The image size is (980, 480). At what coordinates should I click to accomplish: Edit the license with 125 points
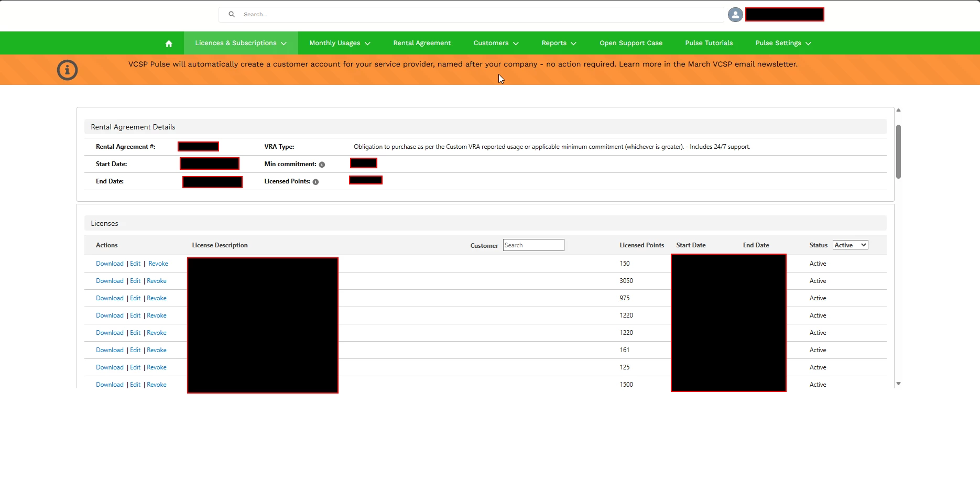point(135,367)
